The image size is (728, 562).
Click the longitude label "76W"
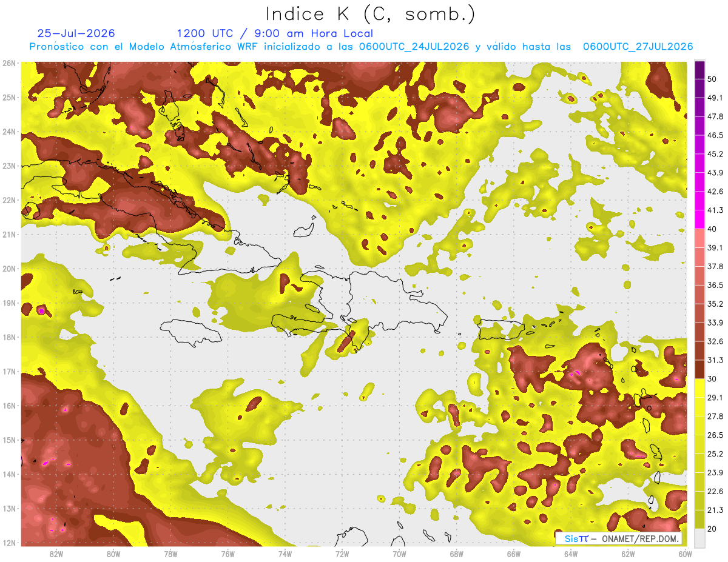228,554
